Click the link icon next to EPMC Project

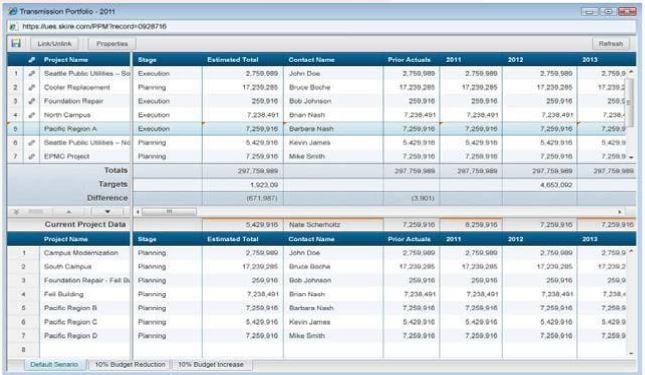(32, 156)
